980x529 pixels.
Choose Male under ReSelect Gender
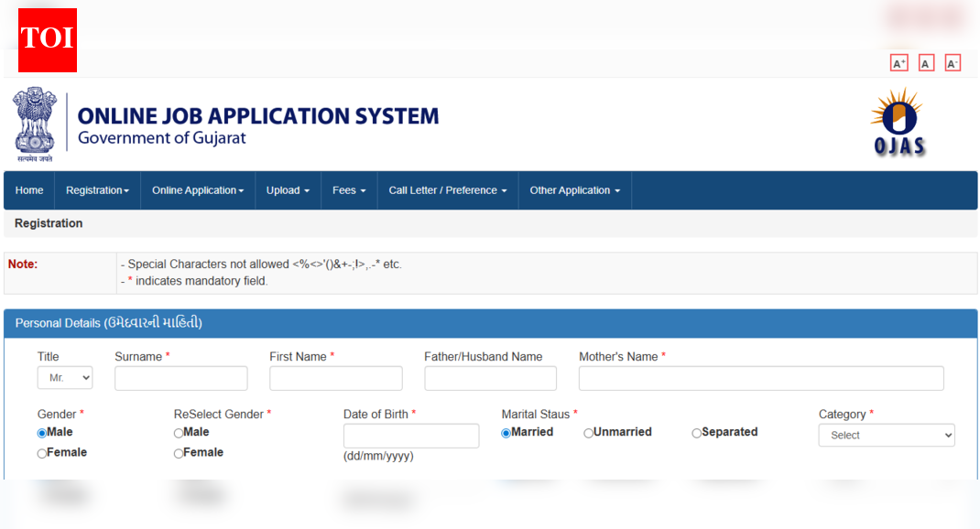pos(179,432)
